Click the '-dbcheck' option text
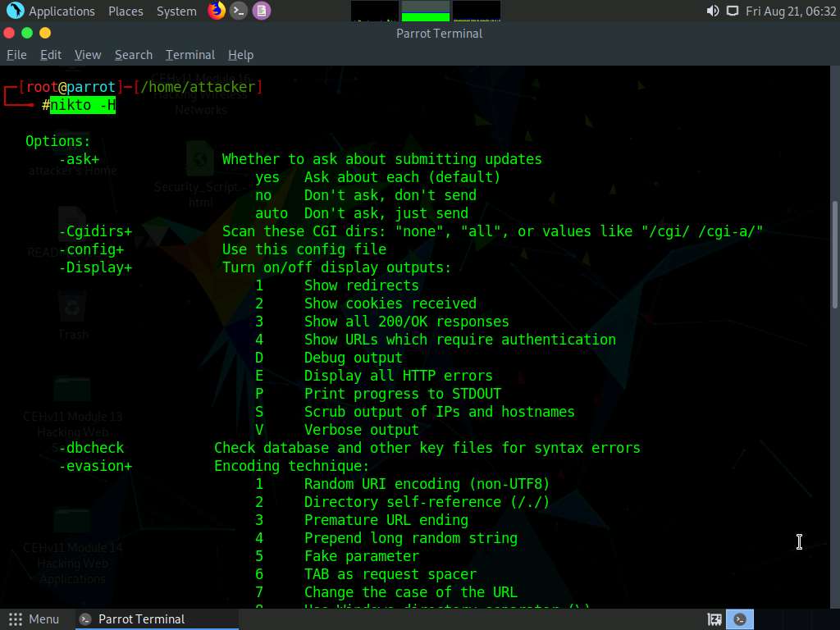Image resolution: width=840 pixels, height=630 pixels. [91, 448]
